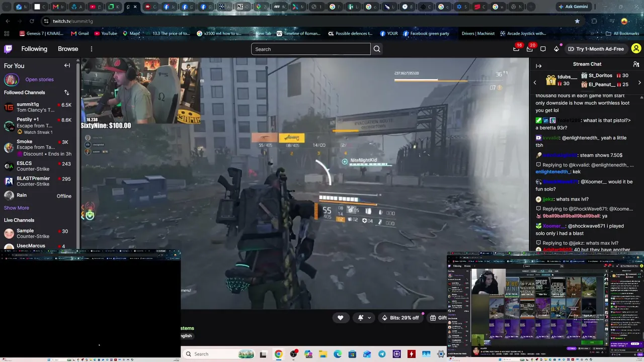Click the Open stories link
644x362 pixels.
click(39, 79)
